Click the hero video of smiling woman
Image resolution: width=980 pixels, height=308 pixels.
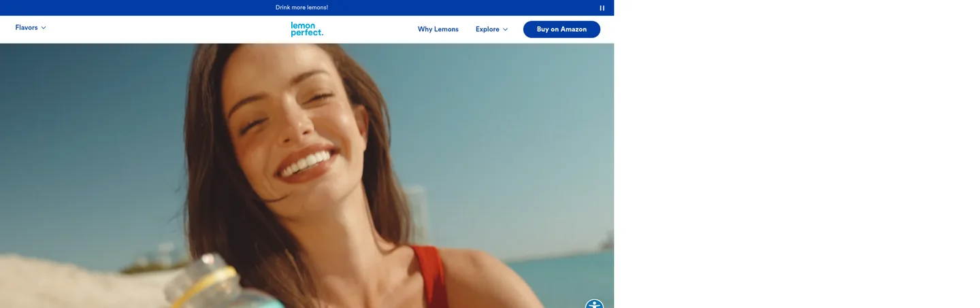coord(307,175)
